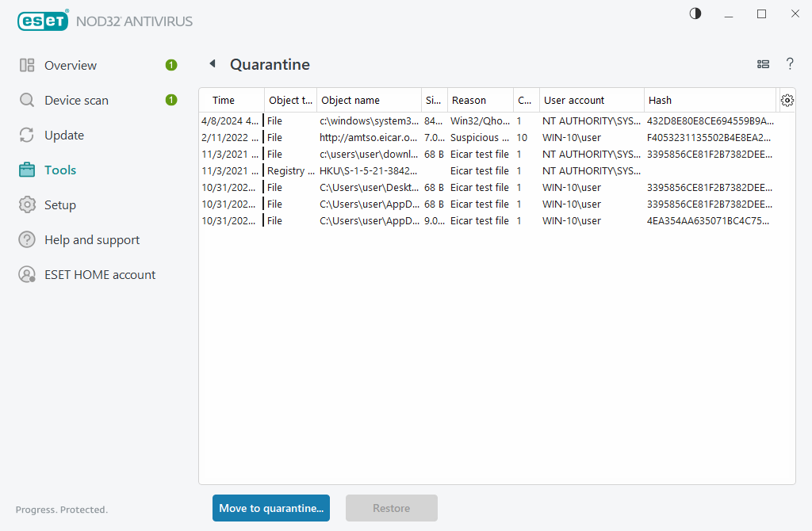Click the Registry object type cell
The image size is (812, 531).
click(x=290, y=170)
